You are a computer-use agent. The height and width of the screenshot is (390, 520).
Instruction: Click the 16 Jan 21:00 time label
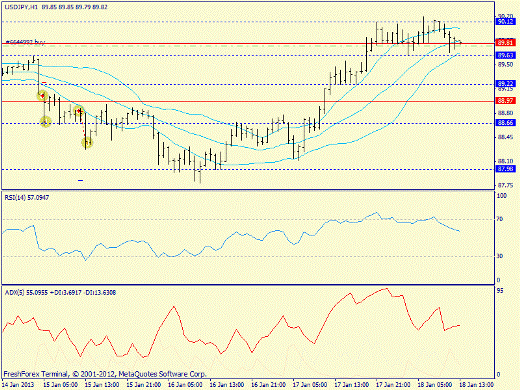(x=269, y=385)
